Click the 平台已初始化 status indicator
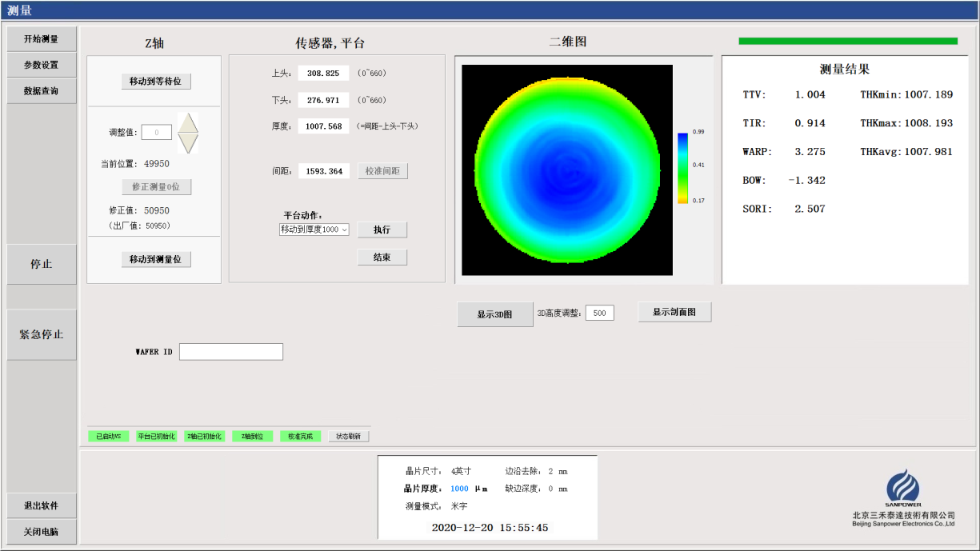 [x=156, y=437]
